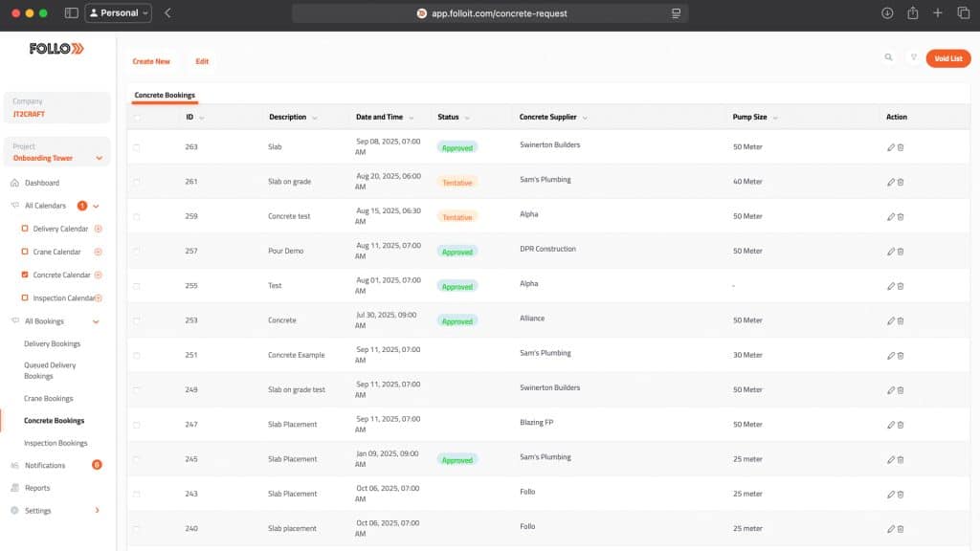Click the plus icon beside Delivery Calendar
Viewport: 980px width, 551px height.
98,229
